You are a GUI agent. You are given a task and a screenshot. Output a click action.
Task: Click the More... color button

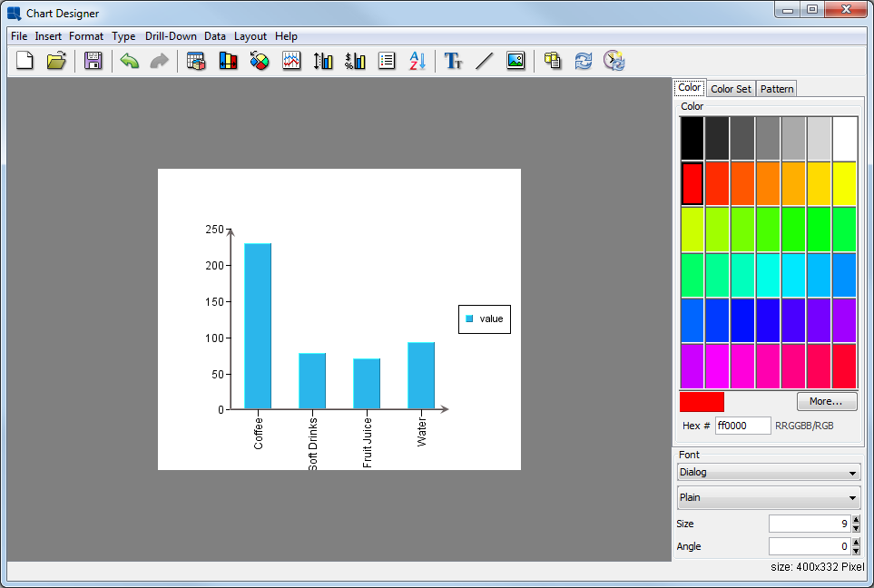tap(827, 401)
